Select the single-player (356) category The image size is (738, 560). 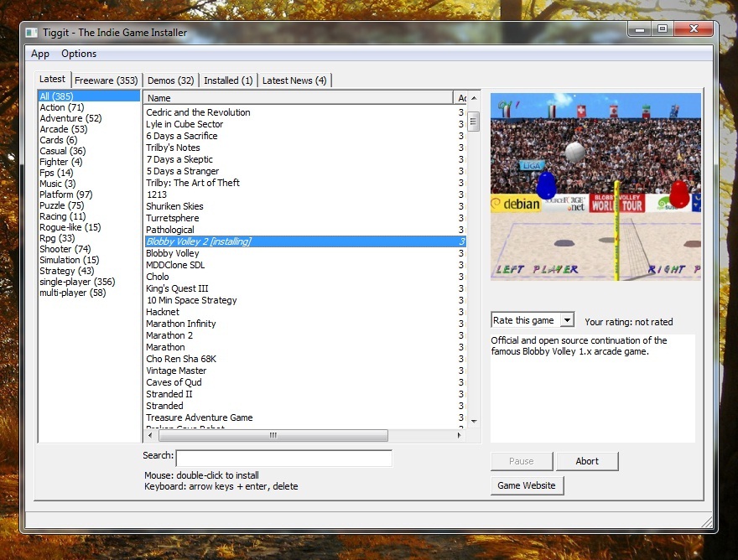(x=89, y=282)
